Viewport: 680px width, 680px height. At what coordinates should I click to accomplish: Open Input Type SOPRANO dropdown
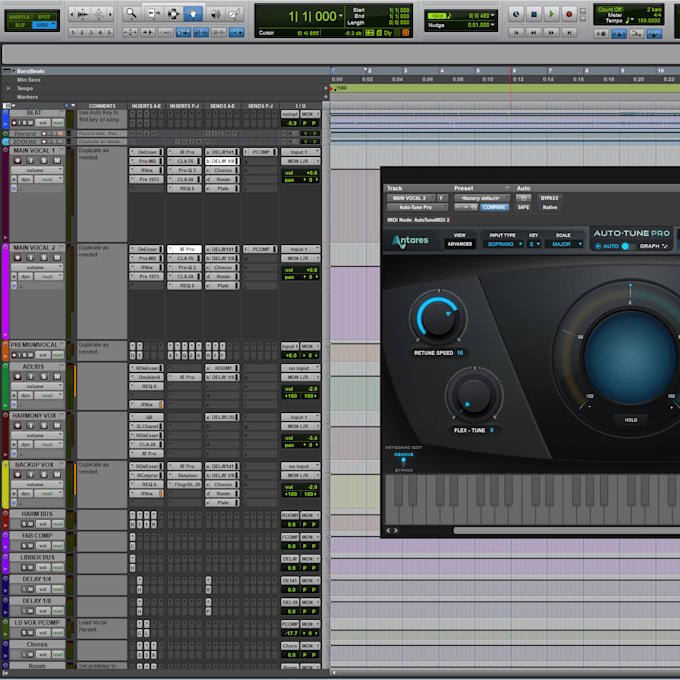(x=504, y=244)
